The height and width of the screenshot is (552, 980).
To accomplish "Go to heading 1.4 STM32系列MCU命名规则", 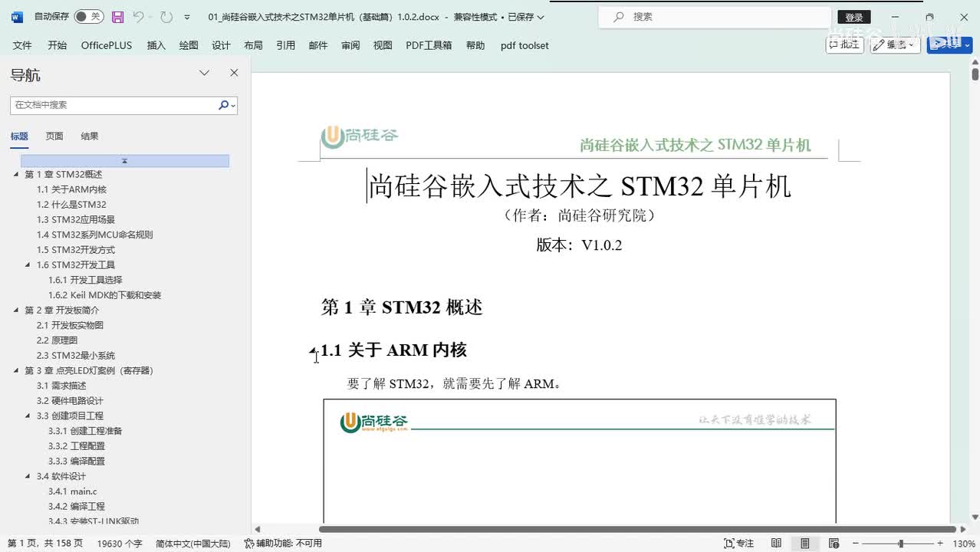I will click(95, 235).
